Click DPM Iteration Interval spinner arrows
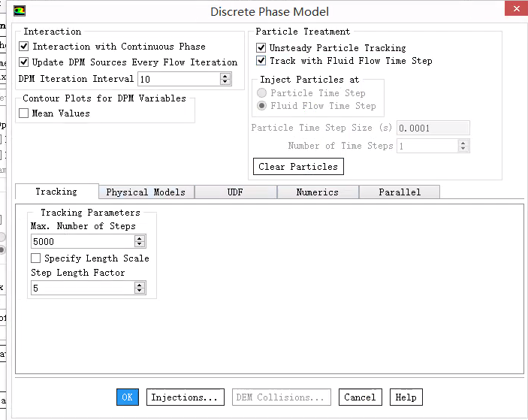Screen dimensions: 528x420 pos(225,79)
